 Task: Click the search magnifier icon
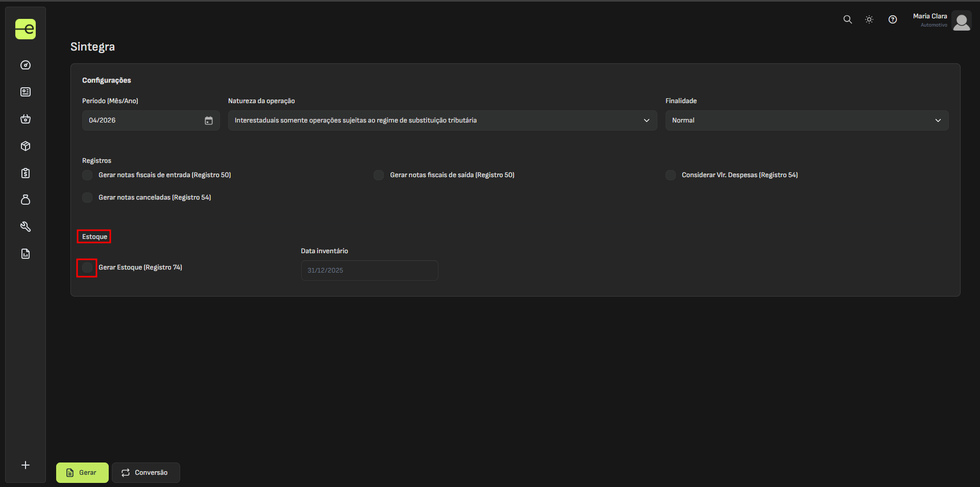tap(847, 19)
